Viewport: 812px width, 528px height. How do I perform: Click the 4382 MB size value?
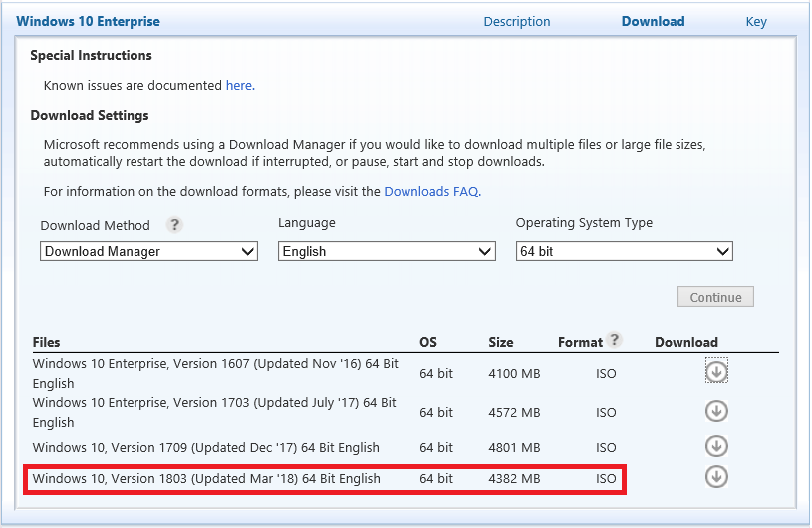514,479
